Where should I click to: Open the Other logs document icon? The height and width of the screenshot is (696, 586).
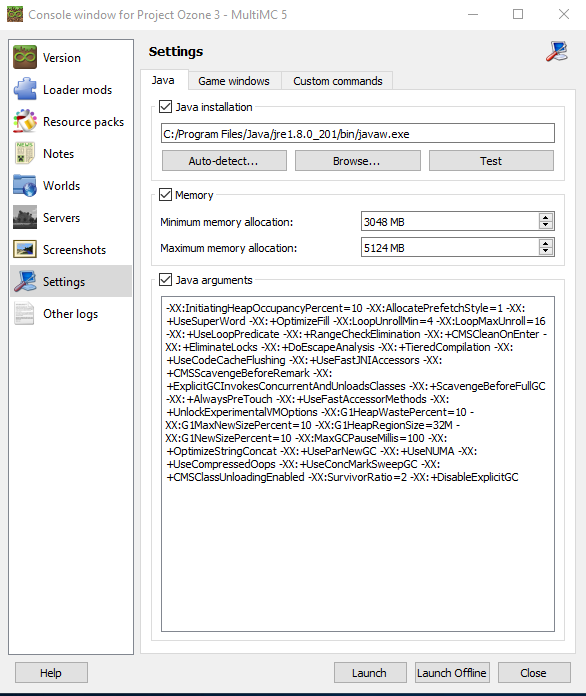tap(25, 313)
